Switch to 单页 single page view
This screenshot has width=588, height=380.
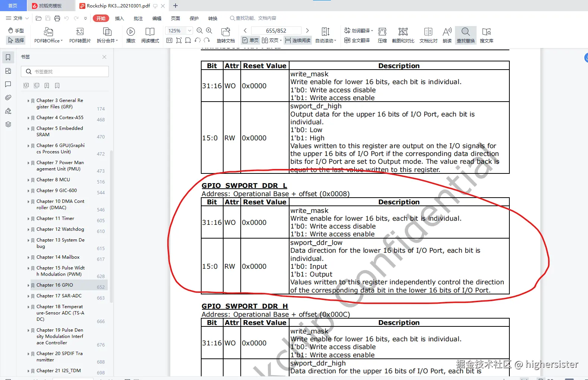click(x=250, y=40)
